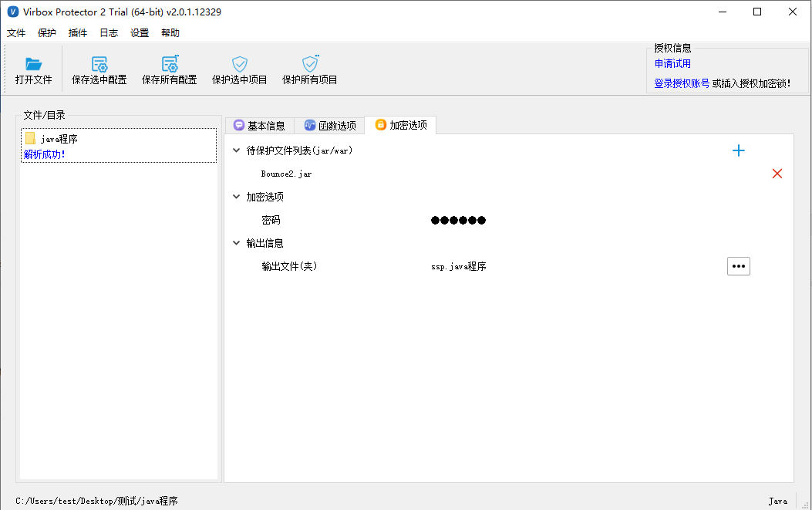Image resolution: width=812 pixels, height=510 pixels.
Task: Click the java程序 item name
Action: point(59,139)
